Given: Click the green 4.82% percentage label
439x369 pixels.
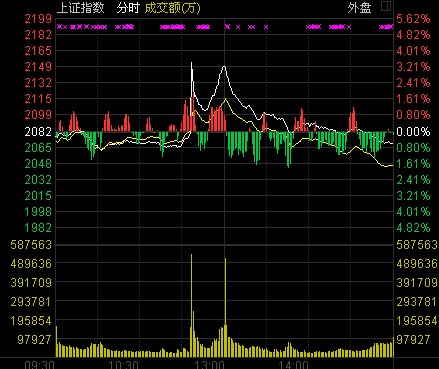Looking at the screenshot, I should [x=413, y=228].
